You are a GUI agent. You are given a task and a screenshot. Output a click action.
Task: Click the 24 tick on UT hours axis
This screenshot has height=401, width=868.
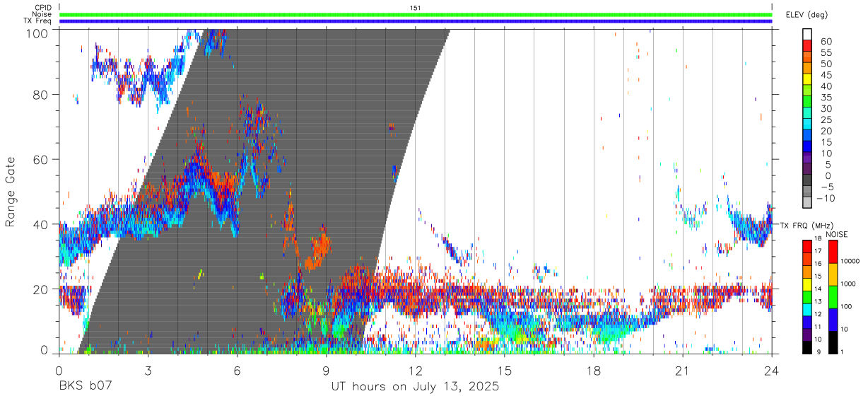[772, 370]
